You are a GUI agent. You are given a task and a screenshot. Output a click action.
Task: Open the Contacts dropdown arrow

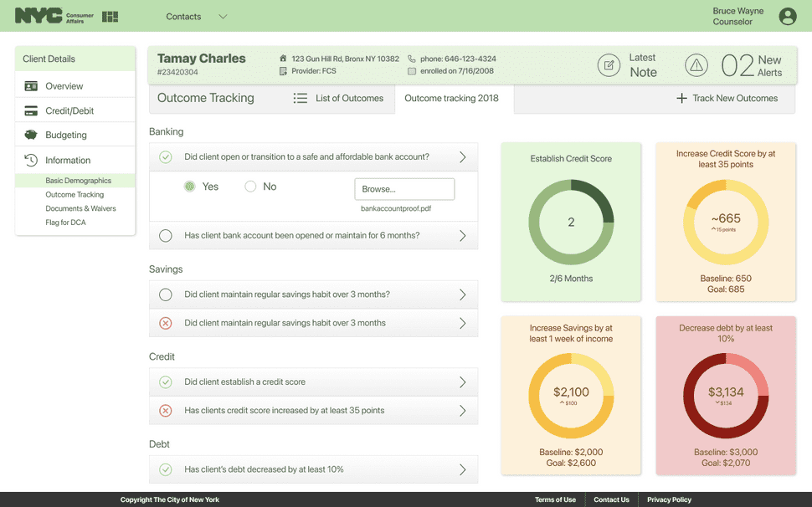(x=223, y=17)
